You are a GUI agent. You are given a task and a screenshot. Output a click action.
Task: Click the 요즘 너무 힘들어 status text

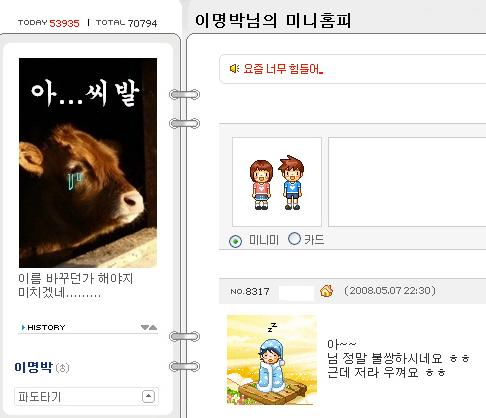pyautogui.click(x=283, y=69)
